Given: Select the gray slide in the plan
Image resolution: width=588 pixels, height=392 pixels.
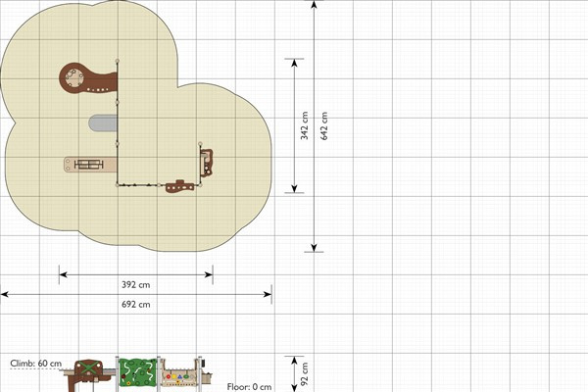Looking at the screenshot, I should tap(103, 122).
